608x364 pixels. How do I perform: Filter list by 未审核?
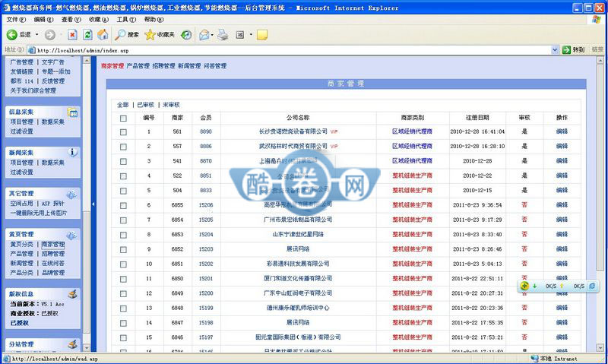click(171, 105)
